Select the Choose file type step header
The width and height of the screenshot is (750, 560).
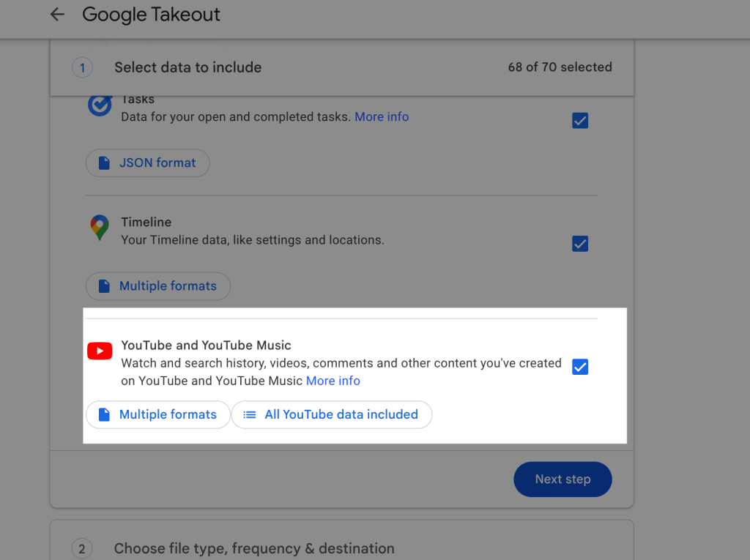pos(253,548)
